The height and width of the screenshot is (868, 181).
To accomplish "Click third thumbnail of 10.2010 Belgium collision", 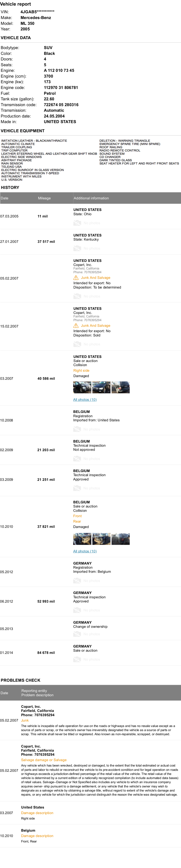I will [x=120, y=539].
